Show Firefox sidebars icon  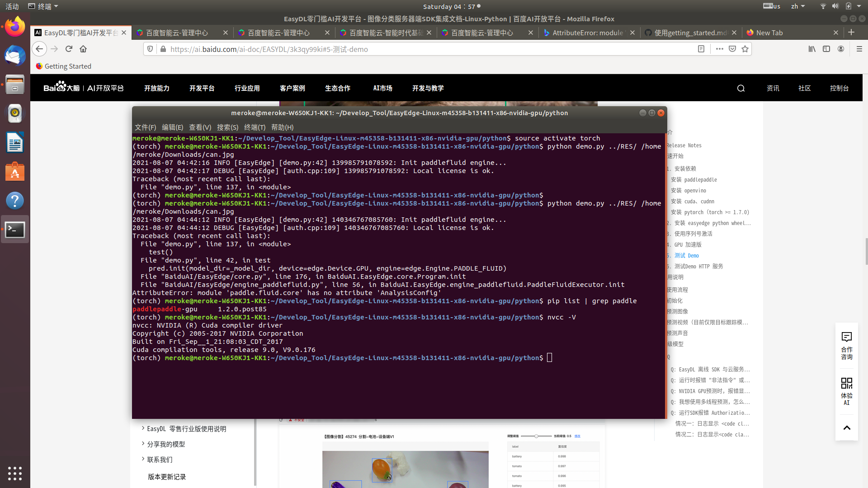click(x=826, y=49)
